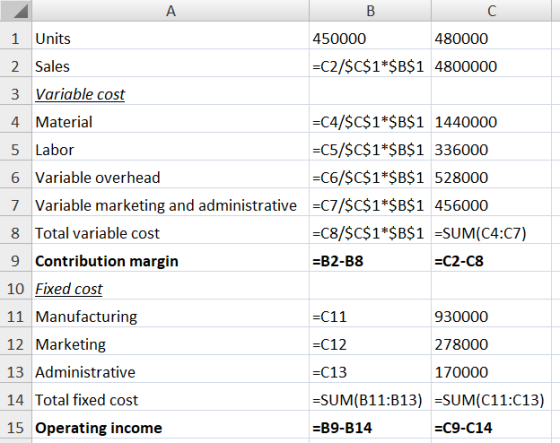Click formula =SUM(C4:C7)
The image size is (560, 443).
(x=480, y=233)
